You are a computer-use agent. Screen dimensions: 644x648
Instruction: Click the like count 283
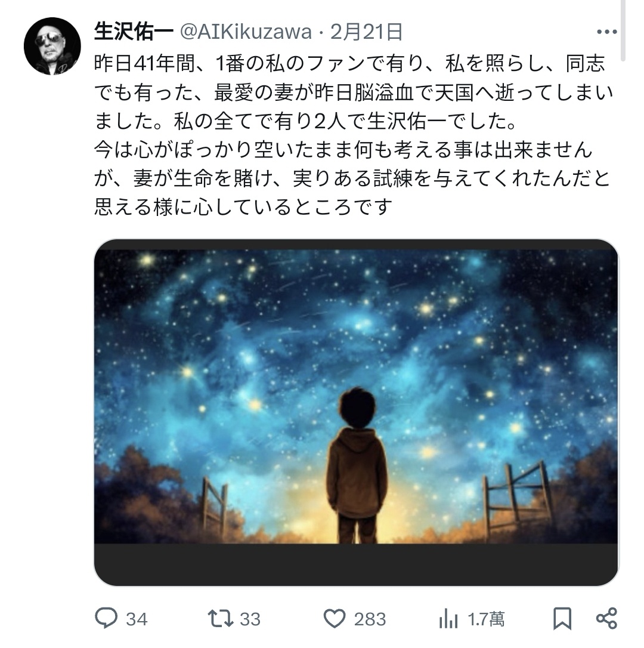370,619
